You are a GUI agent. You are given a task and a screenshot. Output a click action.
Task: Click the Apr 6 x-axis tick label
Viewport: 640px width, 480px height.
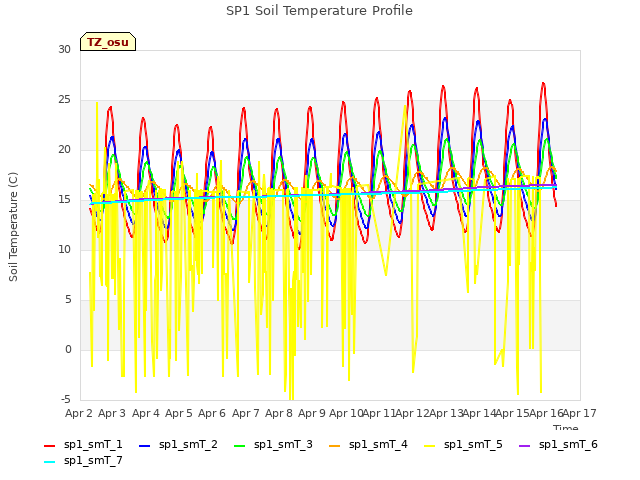click(212, 413)
